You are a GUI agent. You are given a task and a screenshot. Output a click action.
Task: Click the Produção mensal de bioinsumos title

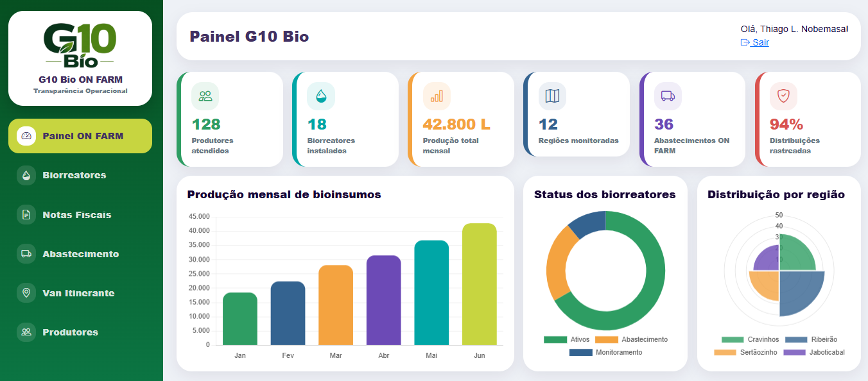point(284,194)
